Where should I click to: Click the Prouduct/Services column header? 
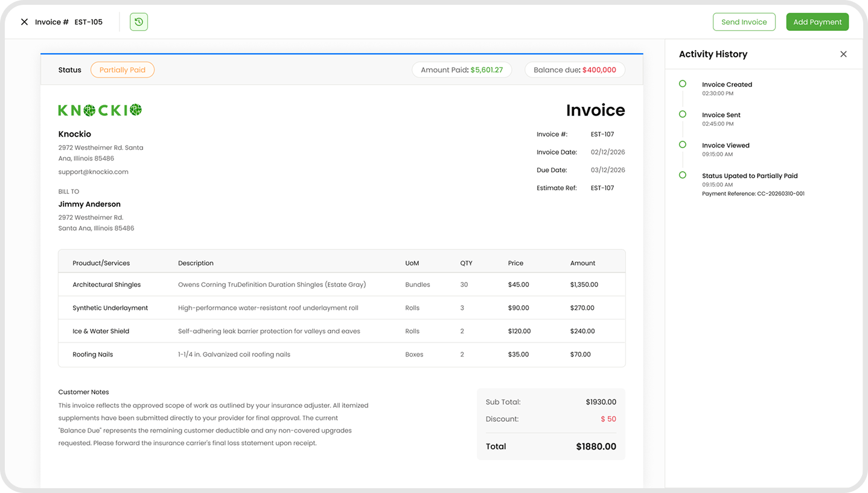101,263
